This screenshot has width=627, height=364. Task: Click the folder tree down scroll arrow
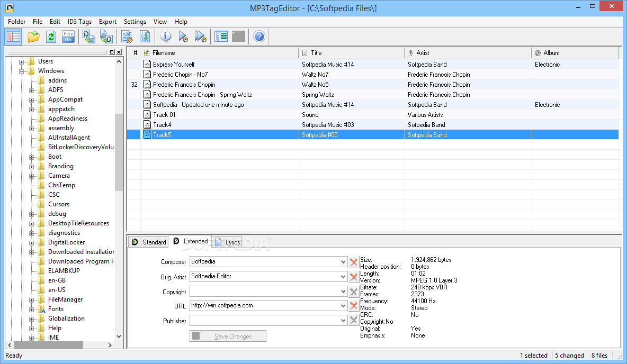click(x=119, y=336)
